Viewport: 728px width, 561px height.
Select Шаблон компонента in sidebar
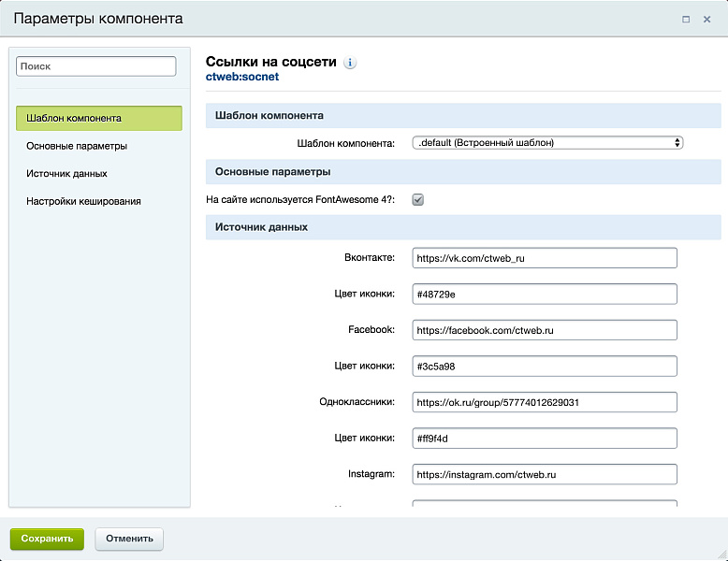pyautogui.click(x=98, y=119)
